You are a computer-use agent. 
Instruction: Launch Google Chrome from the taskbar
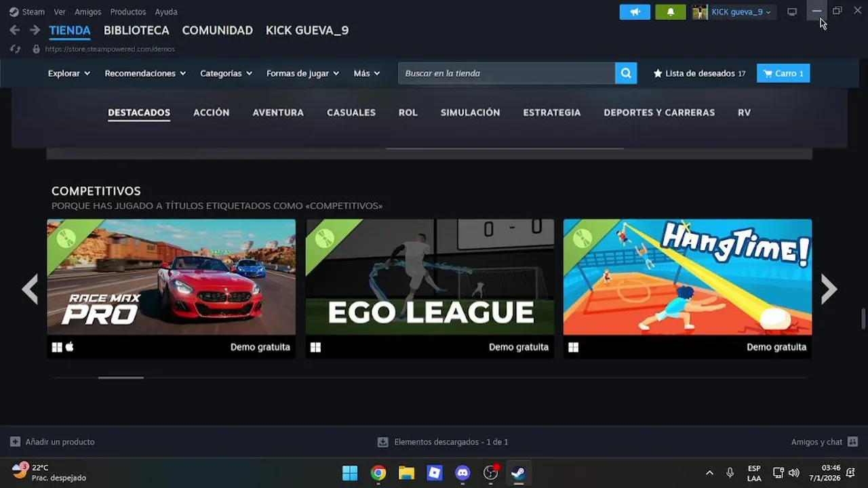click(378, 473)
